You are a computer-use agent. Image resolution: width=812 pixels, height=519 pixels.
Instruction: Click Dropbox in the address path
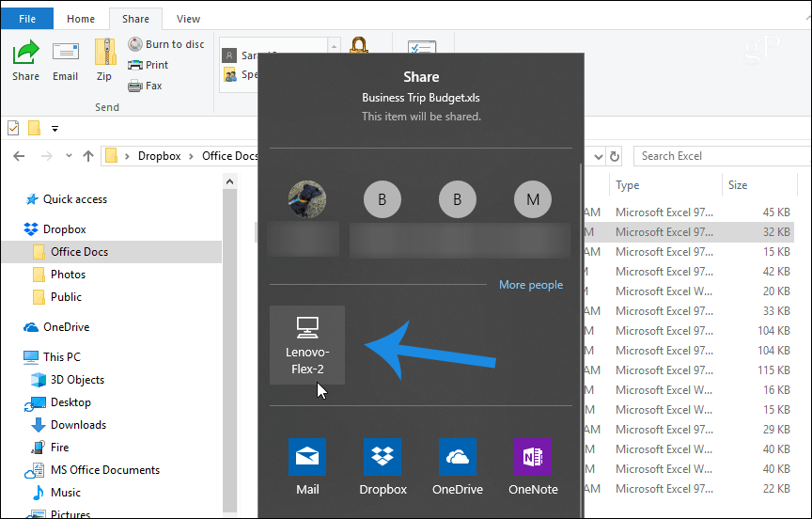[x=159, y=156]
